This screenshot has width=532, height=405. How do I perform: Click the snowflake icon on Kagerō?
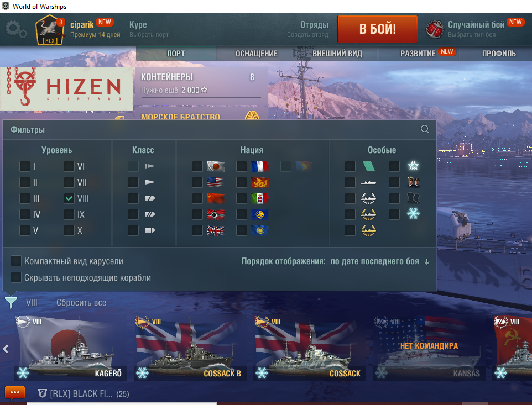point(23,373)
